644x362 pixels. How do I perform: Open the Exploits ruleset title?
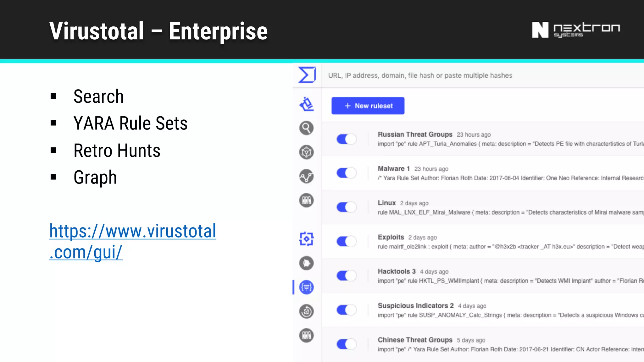(x=391, y=237)
